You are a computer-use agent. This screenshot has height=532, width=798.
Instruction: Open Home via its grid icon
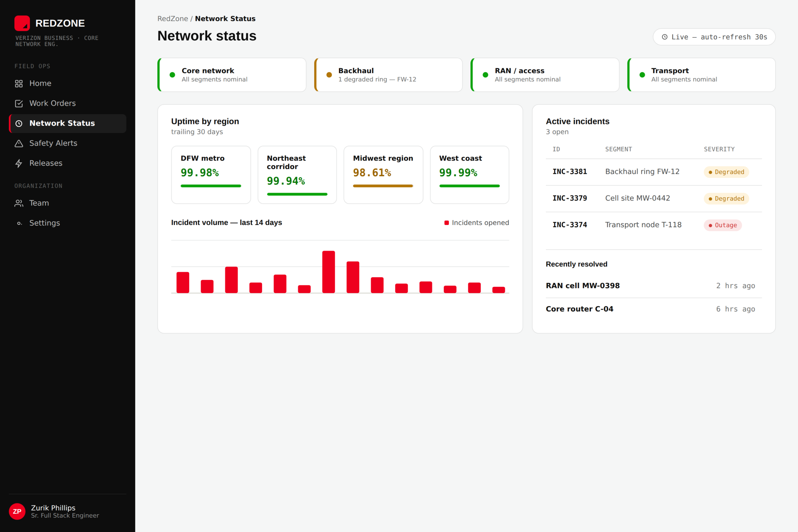click(x=19, y=84)
